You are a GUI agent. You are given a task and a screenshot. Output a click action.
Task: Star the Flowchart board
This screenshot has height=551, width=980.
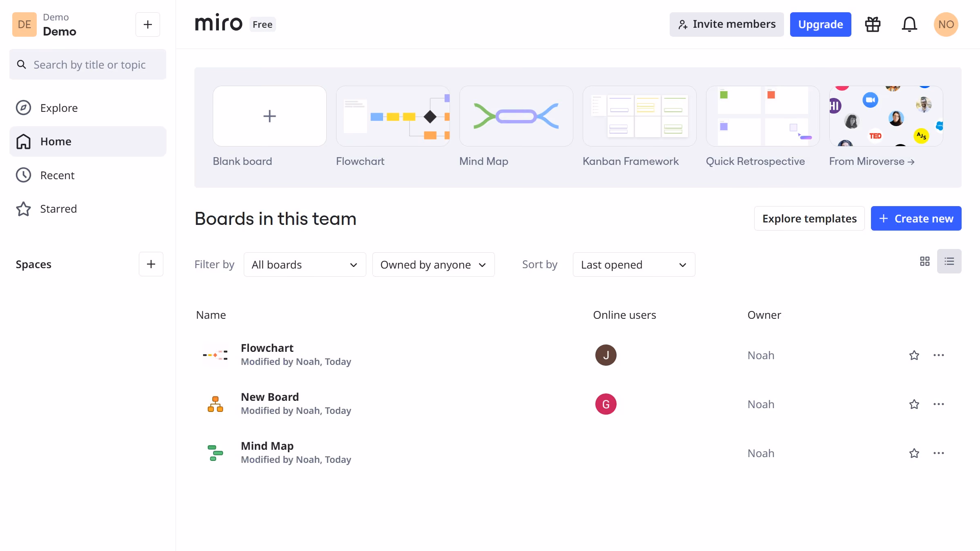point(914,355)
